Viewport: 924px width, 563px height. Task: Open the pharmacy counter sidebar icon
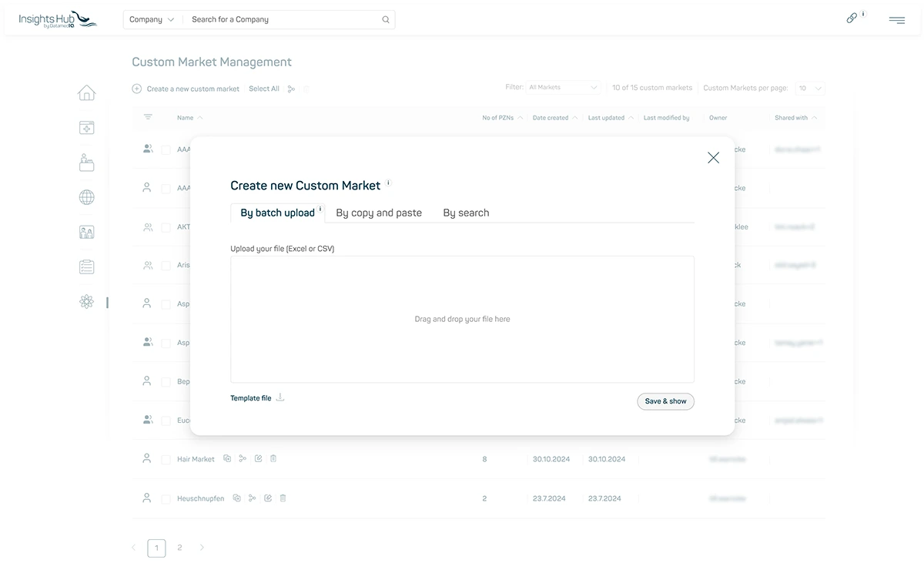click(x=87, y=163)
